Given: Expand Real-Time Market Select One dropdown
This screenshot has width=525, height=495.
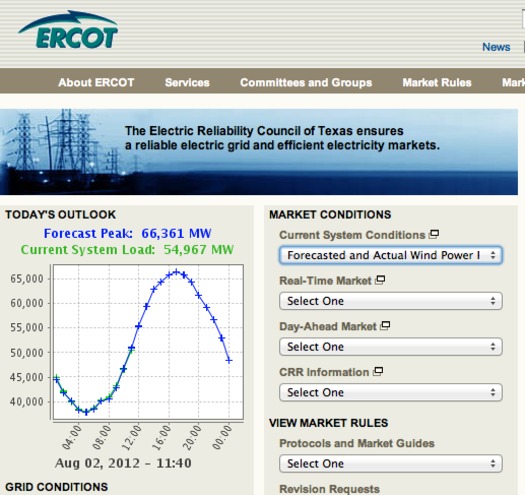Looking at the screenshot, I should tap(391, 301).
